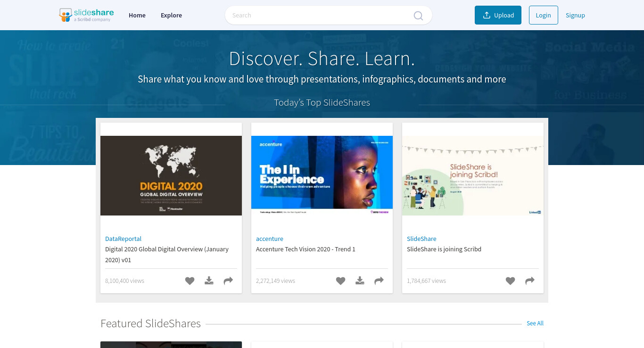This screenshot has width=644, height=348.
Task: Click the Login button
Action: tap(543, 15)
